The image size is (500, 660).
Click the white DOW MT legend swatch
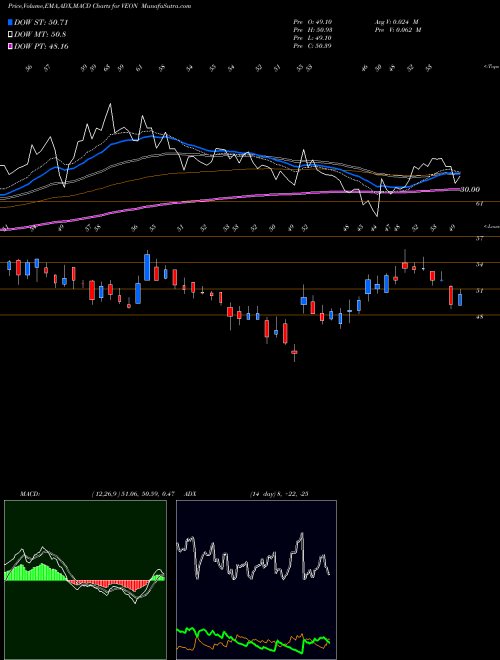(11, 35)
